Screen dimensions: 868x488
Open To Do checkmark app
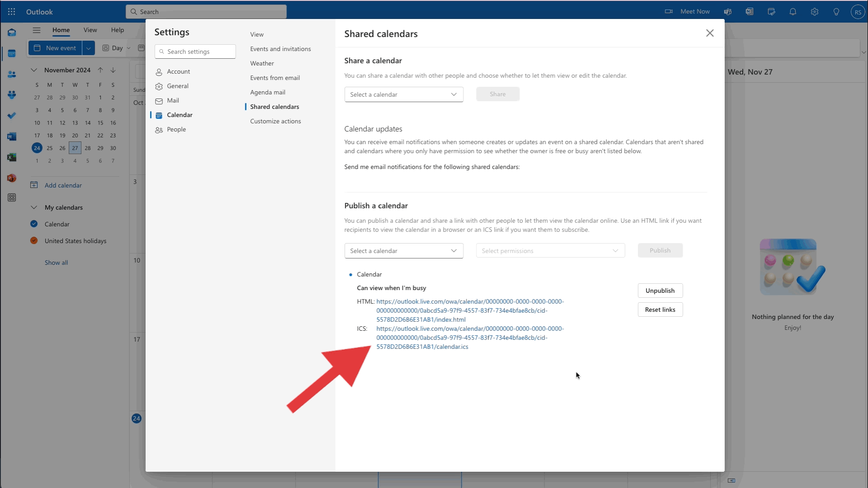click(12, 116)
